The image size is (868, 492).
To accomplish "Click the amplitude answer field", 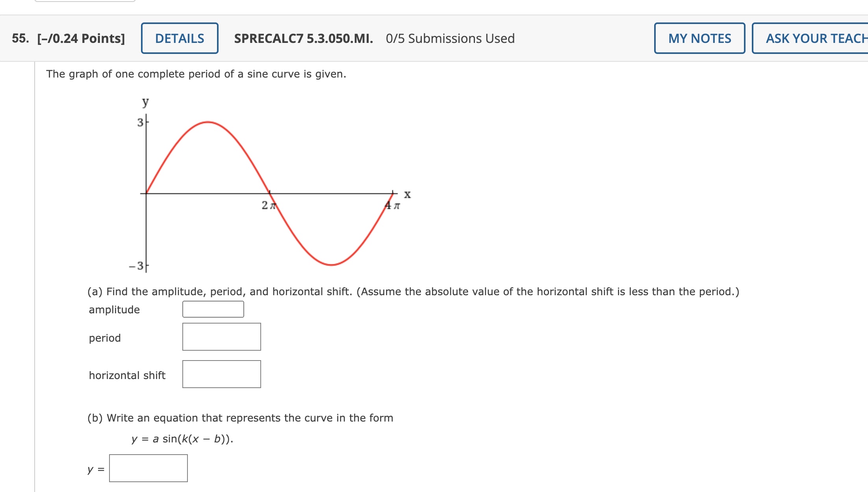I will coord(213,309).
